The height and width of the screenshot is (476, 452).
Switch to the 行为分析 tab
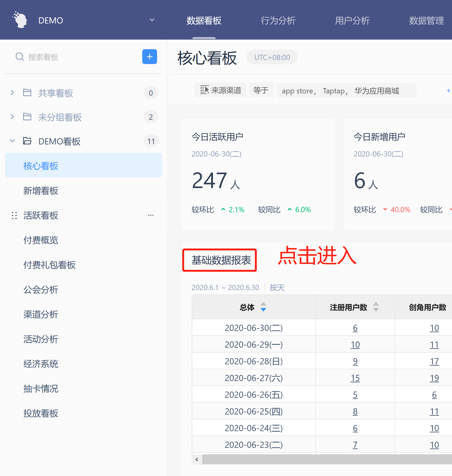click(x=278, y=20)
